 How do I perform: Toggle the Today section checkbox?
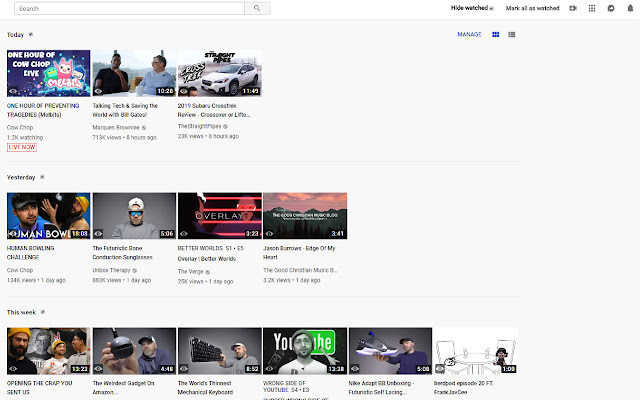(x=31, y=34)
